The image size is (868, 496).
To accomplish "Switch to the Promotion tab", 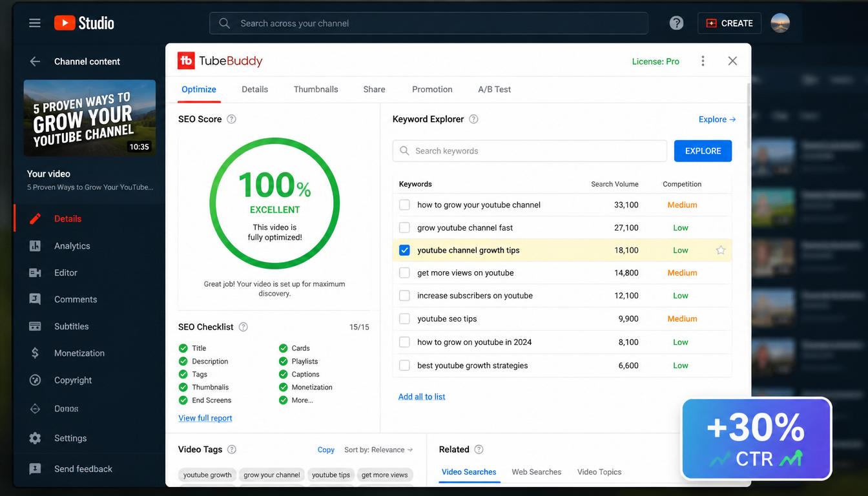I will click(x=432, y=89).
